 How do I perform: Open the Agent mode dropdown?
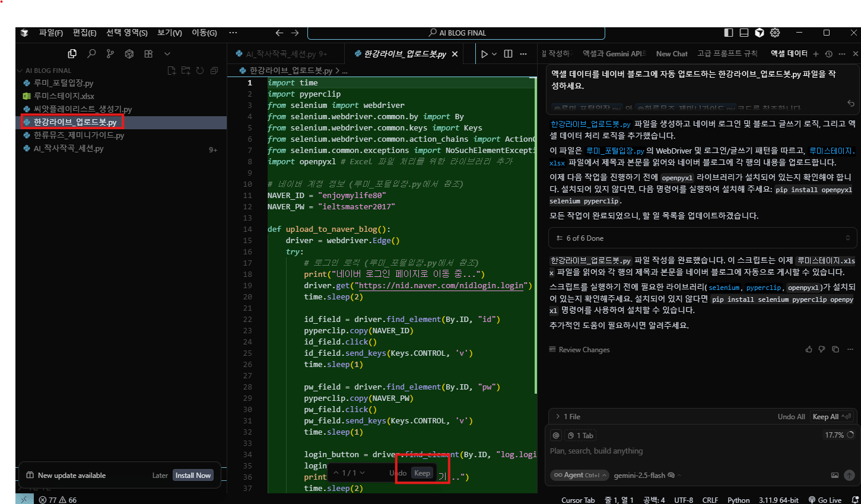580,475
